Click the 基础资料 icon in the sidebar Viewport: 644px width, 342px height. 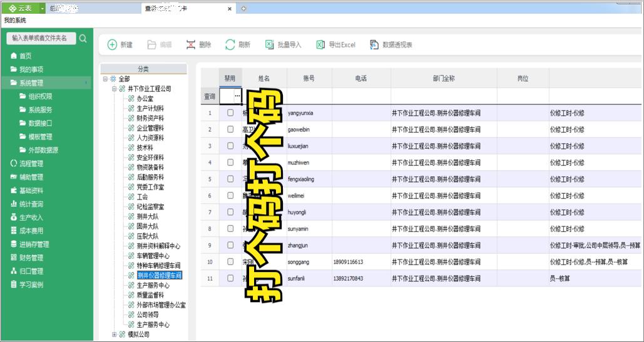[x=14, y=191]
